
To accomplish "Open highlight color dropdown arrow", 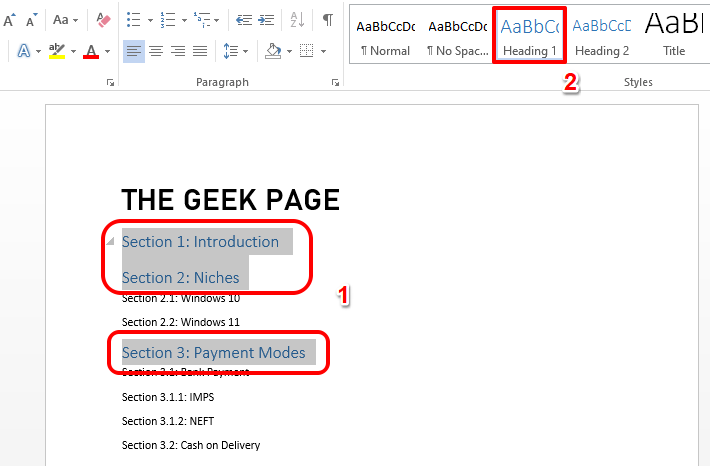I will [73, 52].
